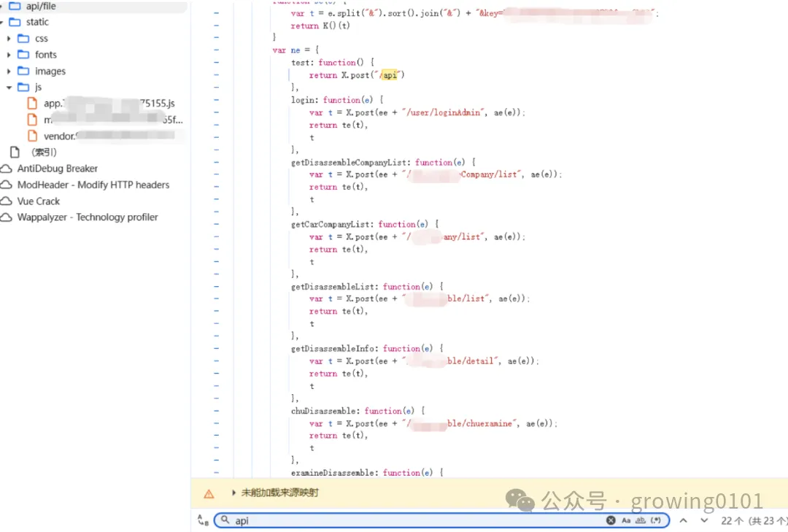This screenshot has width=788, height=532.
Task: Collapse the js folder
Action: [x=8, y=87]
